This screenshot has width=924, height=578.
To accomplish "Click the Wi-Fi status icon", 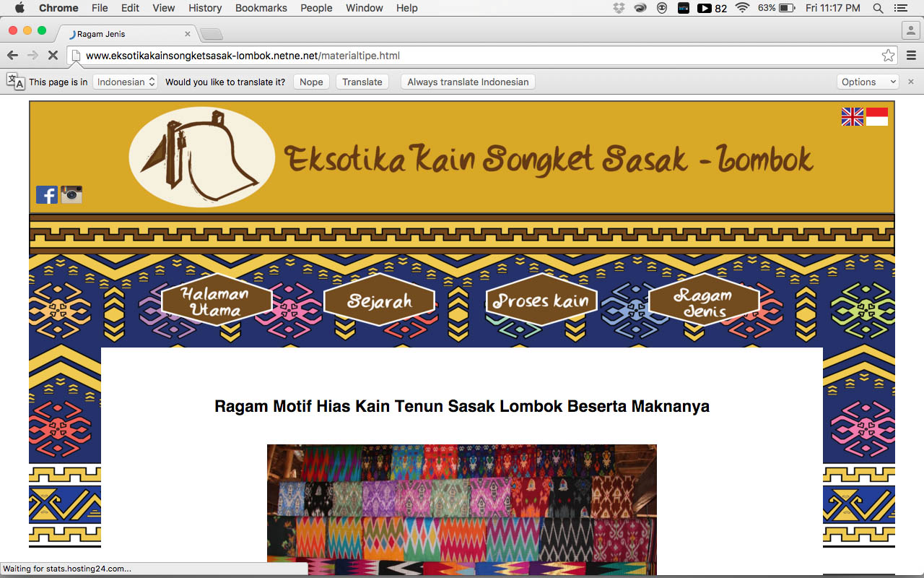I will [742, 8].
